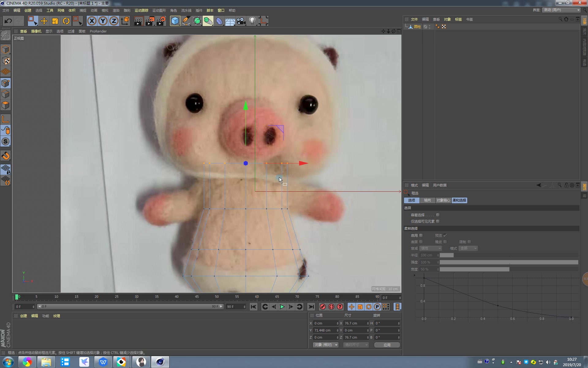Toggle 容差选择 checkbox
588x368 pixels.
[438, 215]
